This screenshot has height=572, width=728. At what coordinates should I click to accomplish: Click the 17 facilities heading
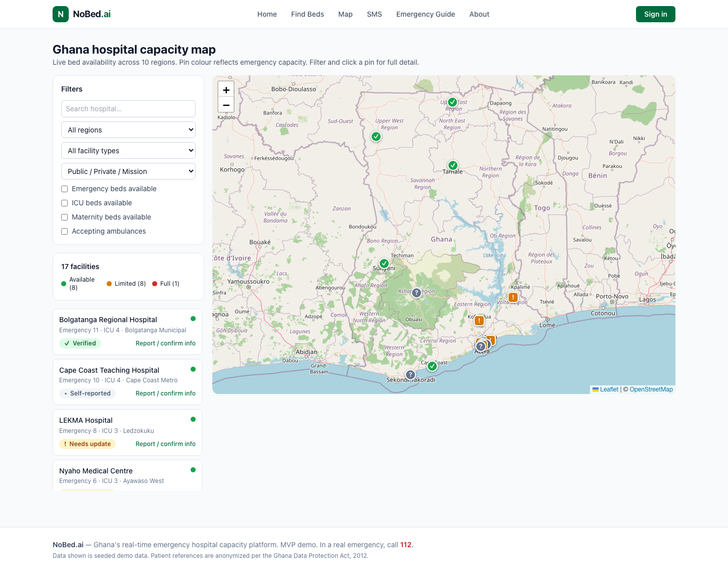[x=80, y=267]
